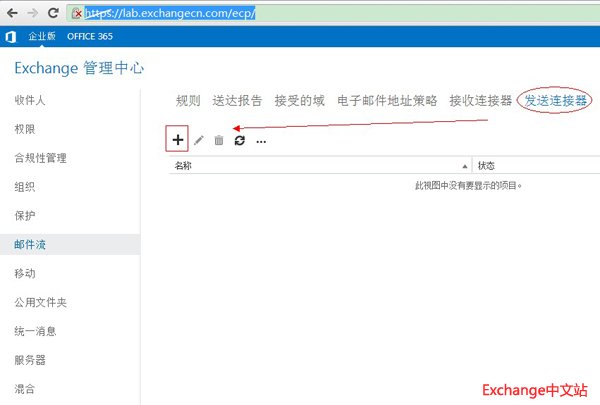The height and width of the screenshot is (405, 600).
Task: Select the 发送连接器 tab
Action: (x=554, y=101)
